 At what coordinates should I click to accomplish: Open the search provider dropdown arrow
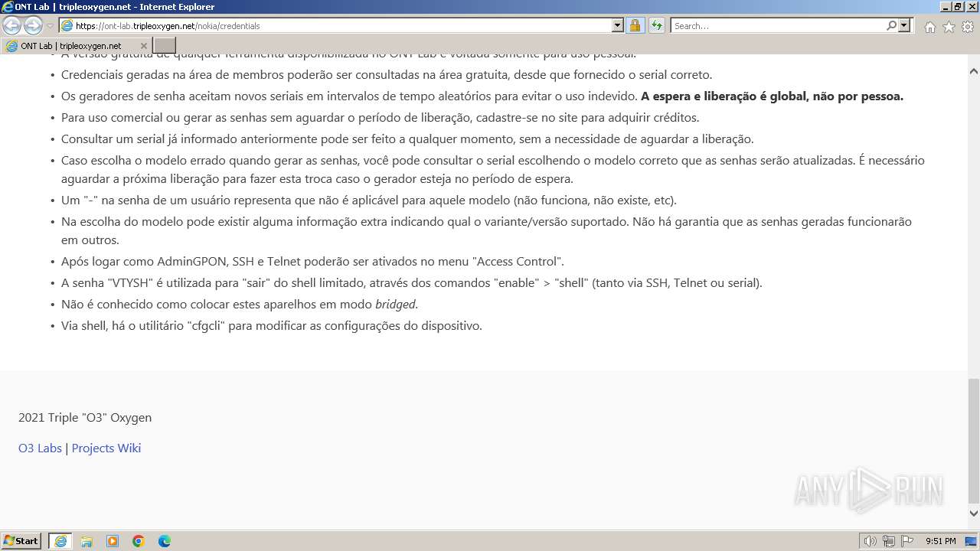904,25
